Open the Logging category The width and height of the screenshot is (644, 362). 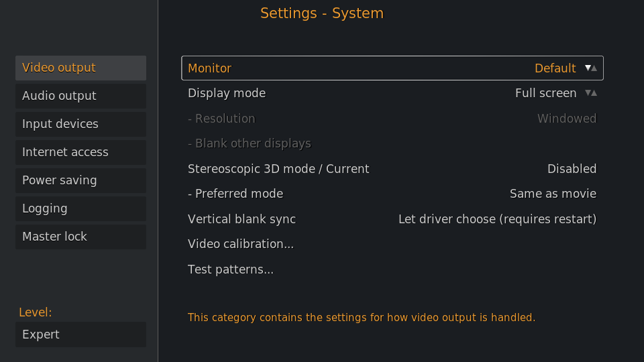[x=81, y=208]
